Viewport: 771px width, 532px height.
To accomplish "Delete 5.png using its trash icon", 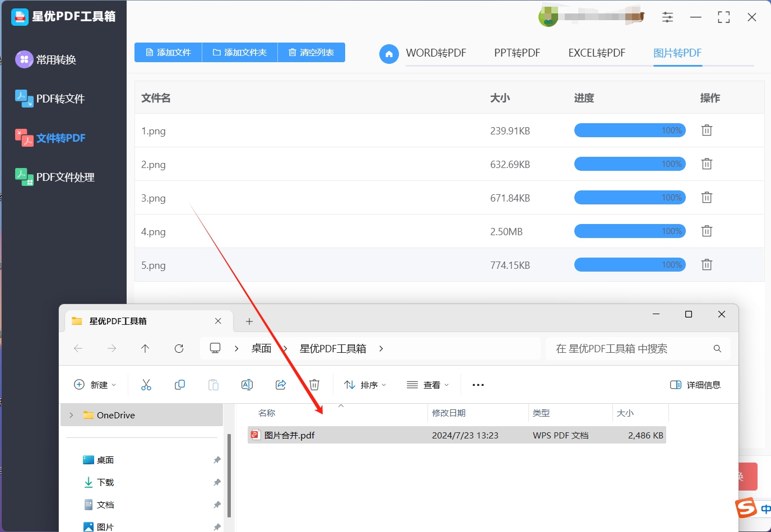I will tap(707, 265).
